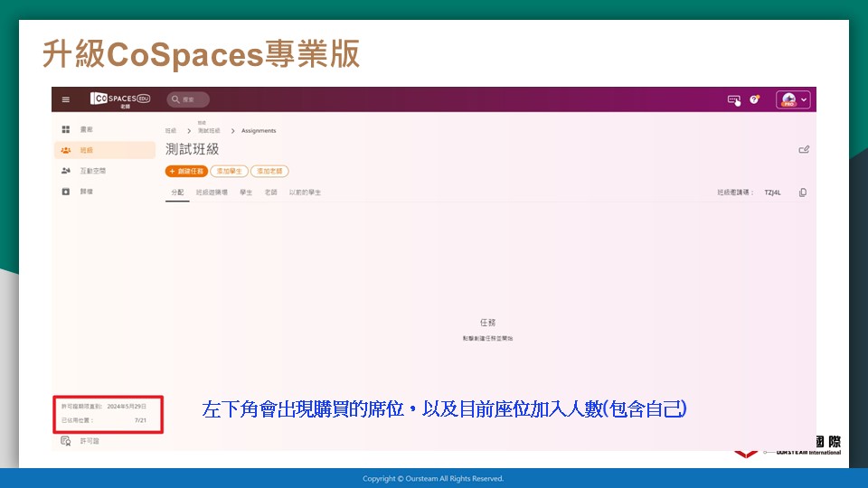868x488 pixels.
Task: Switch to the 以前的學生 tab
Action: click(x=305, y=192)
